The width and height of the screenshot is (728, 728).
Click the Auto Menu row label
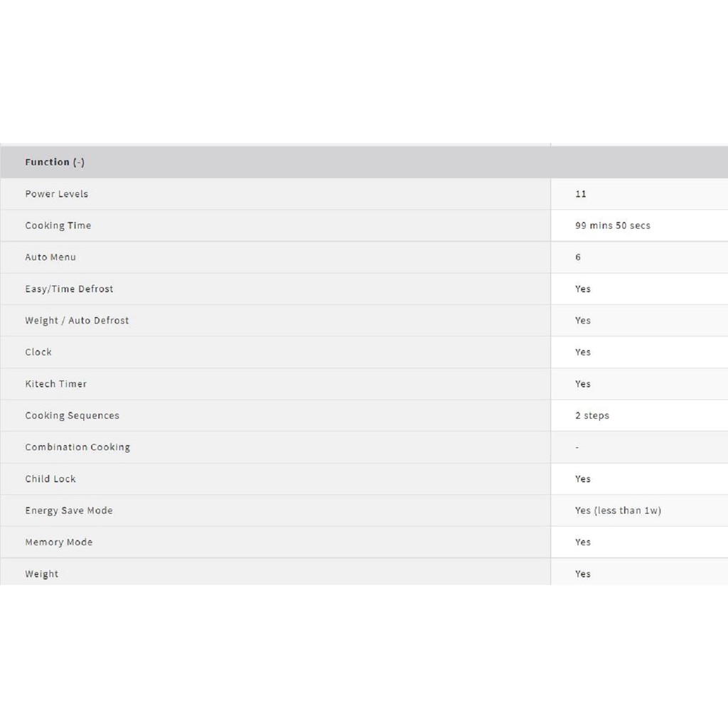[50, 257]
